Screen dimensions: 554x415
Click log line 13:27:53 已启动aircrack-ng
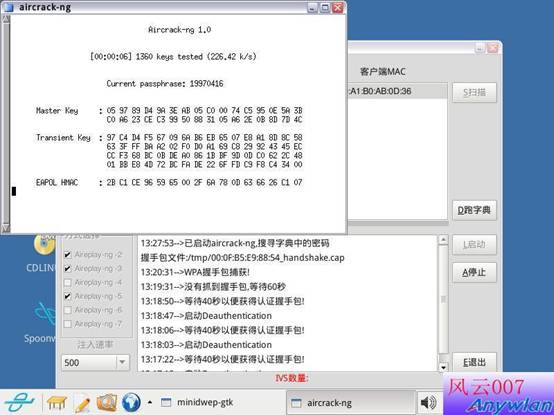coord(235,243)
